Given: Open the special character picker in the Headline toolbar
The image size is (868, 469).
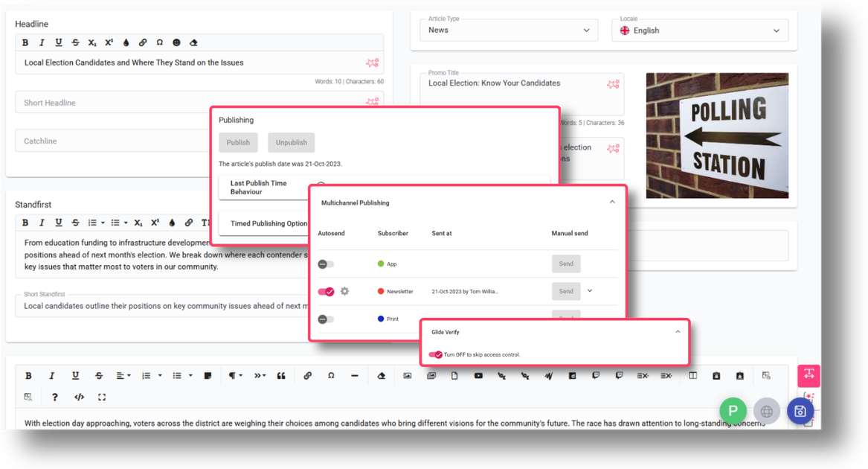Looking at the screenshot, I should [158, 42].
